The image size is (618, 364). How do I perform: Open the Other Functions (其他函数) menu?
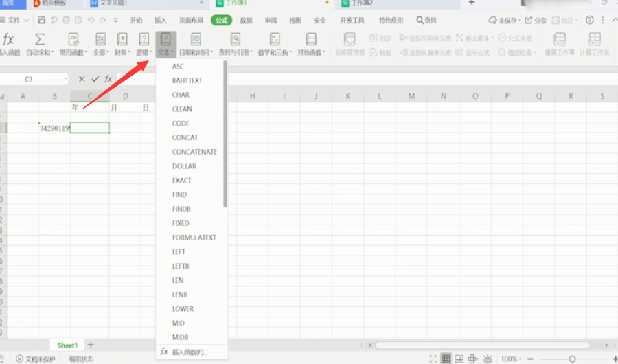(311, 44)
